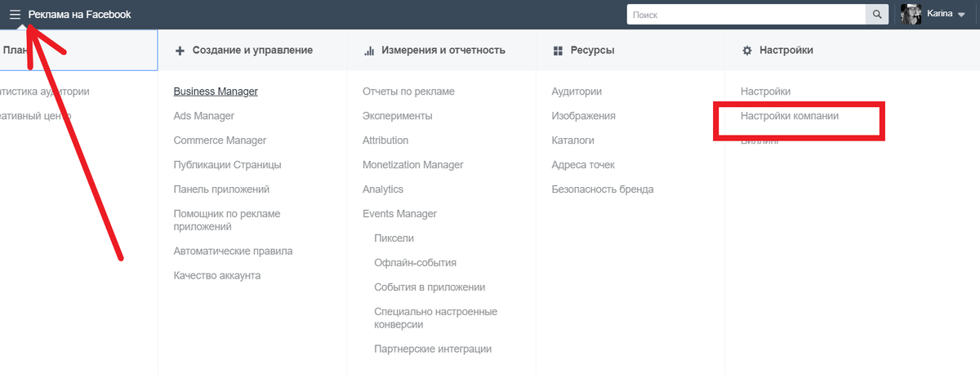
Task: Open Изображения
Action: pos(583,116)
